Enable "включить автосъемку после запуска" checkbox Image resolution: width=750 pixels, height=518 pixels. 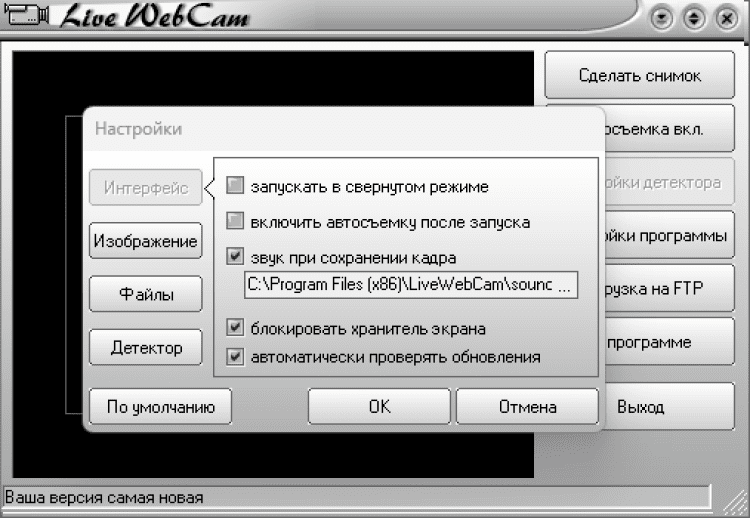click(x=235, y=221)
